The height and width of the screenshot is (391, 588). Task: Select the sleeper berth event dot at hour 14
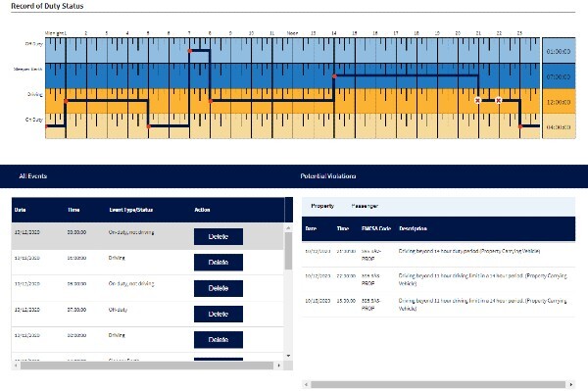334,76
